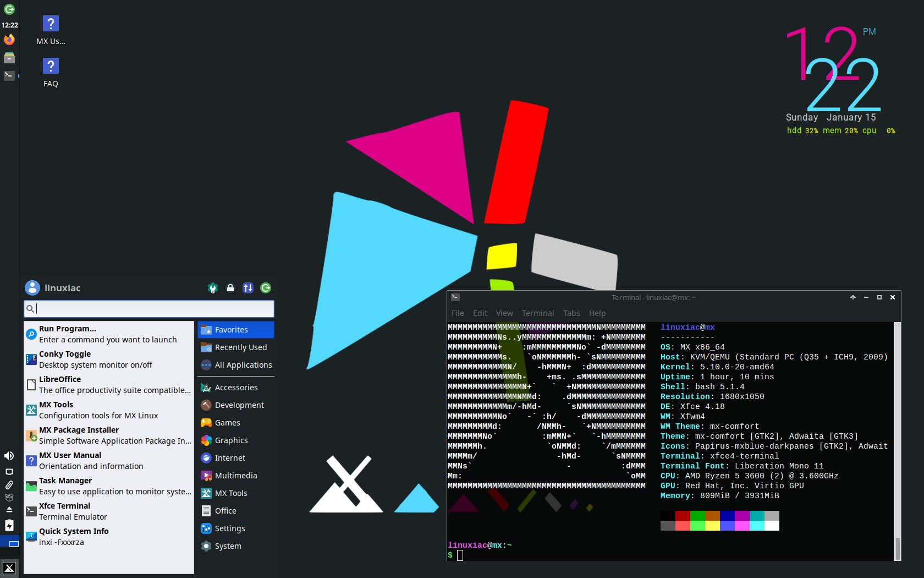Open the System category

[x=236, y=546]
